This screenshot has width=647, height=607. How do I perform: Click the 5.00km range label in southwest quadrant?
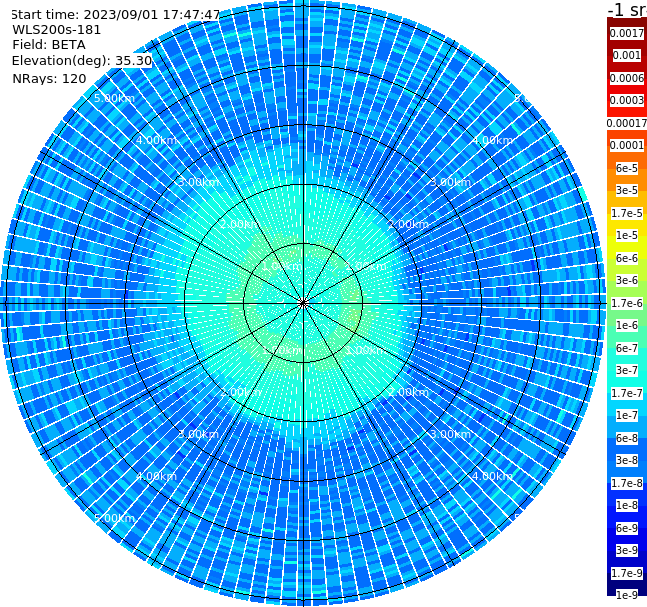[x=114, y=518]
